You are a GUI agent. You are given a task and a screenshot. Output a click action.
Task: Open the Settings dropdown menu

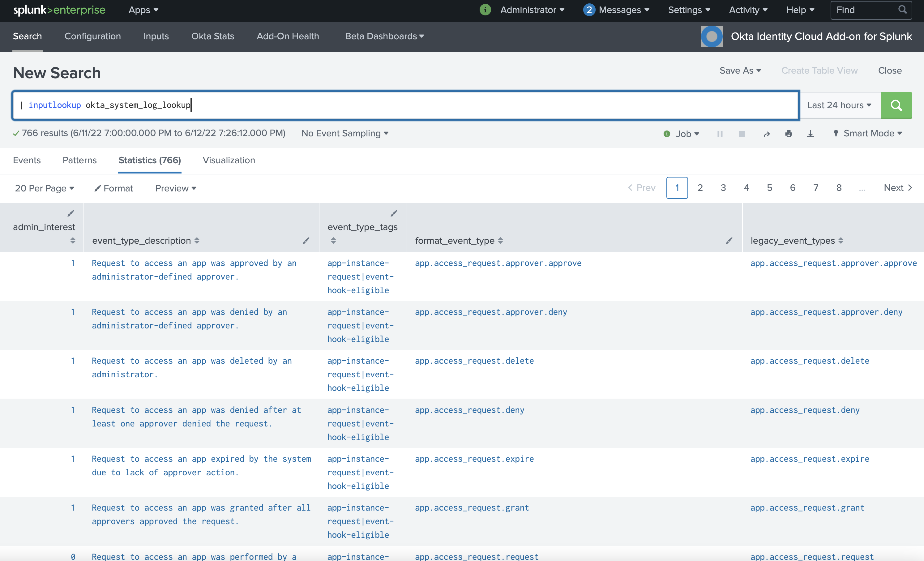[x=689, y=10]
